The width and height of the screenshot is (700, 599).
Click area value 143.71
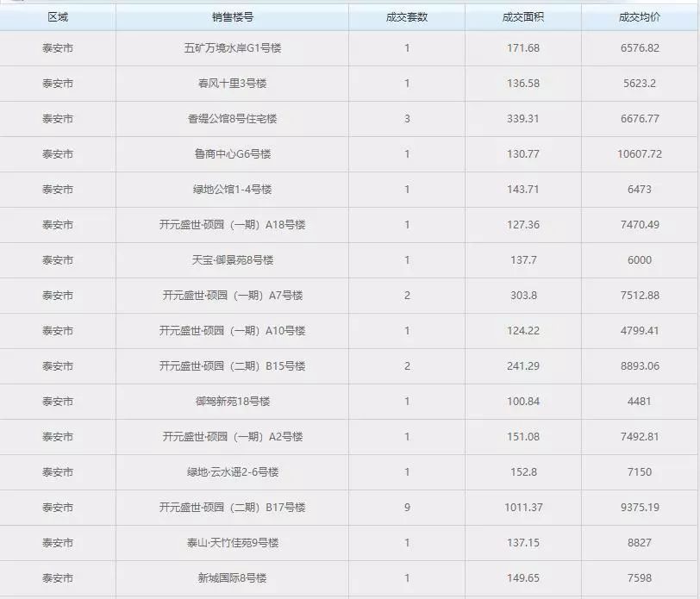[x=523, y=190]
